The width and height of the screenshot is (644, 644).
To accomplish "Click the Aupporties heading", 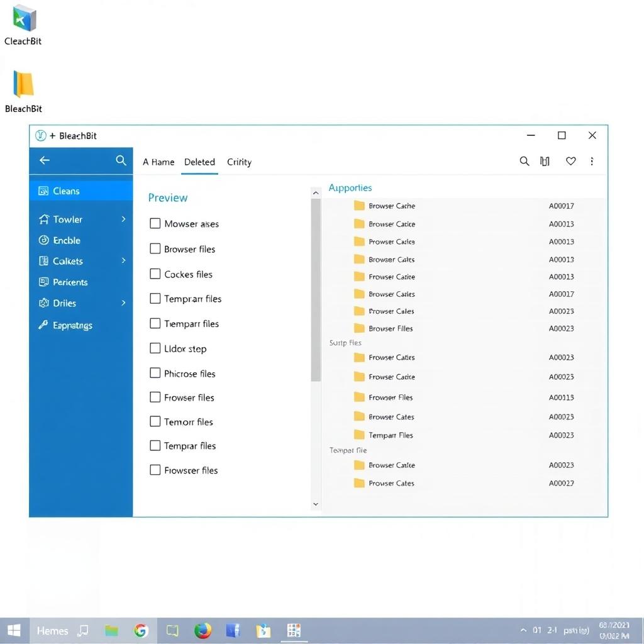I will [x=350, y=187].
